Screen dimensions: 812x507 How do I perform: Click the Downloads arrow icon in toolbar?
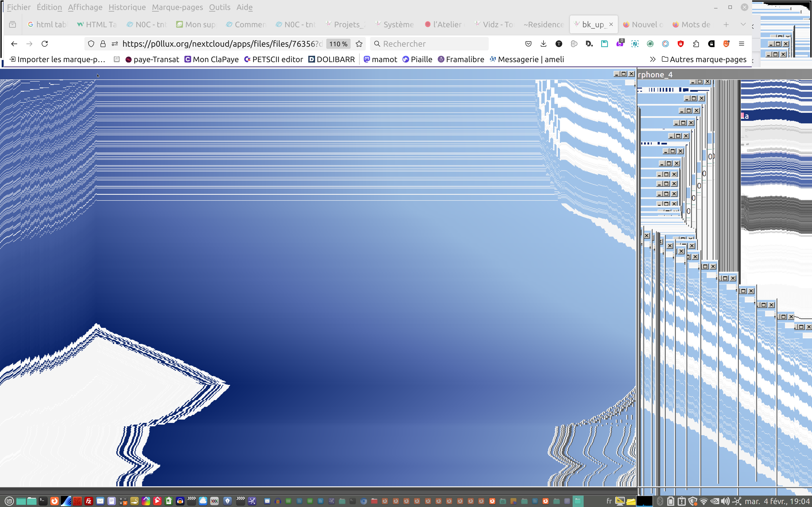[x=543, y=44]
